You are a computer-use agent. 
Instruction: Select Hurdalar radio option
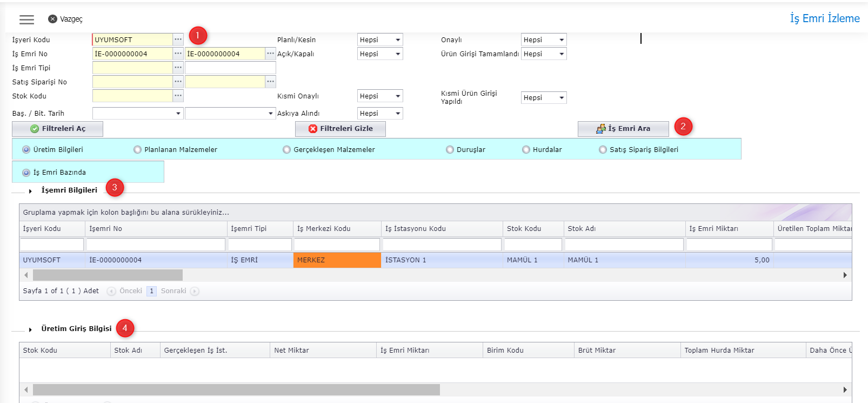(x=526, y=150)
